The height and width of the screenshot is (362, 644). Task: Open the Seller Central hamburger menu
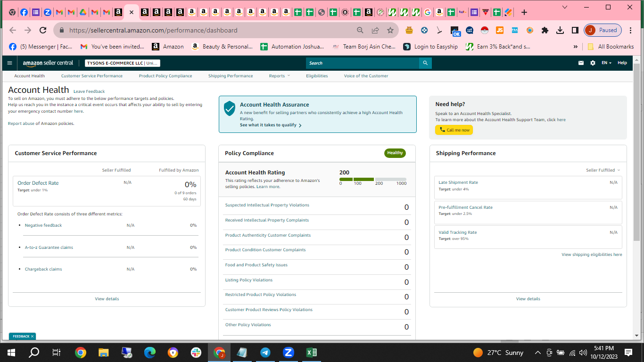click(x=9, y=63)
